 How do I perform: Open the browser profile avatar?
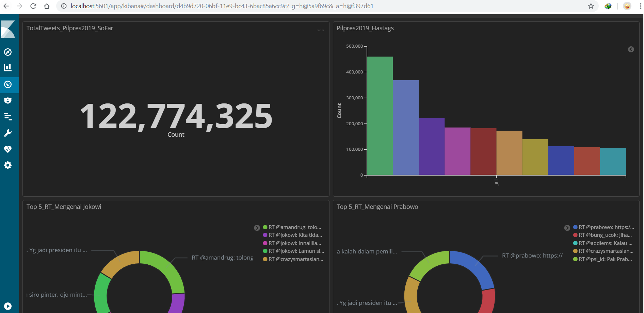click(x=627, y=6)
